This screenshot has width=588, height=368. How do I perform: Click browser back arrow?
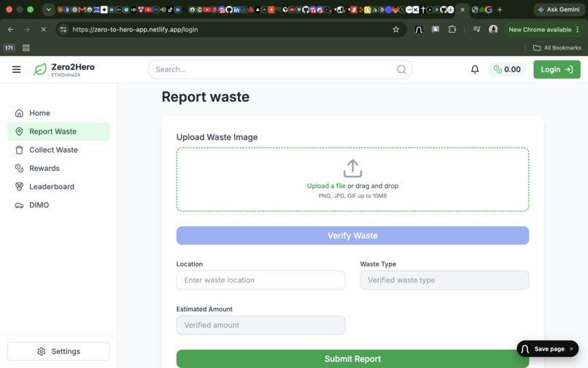10,29
